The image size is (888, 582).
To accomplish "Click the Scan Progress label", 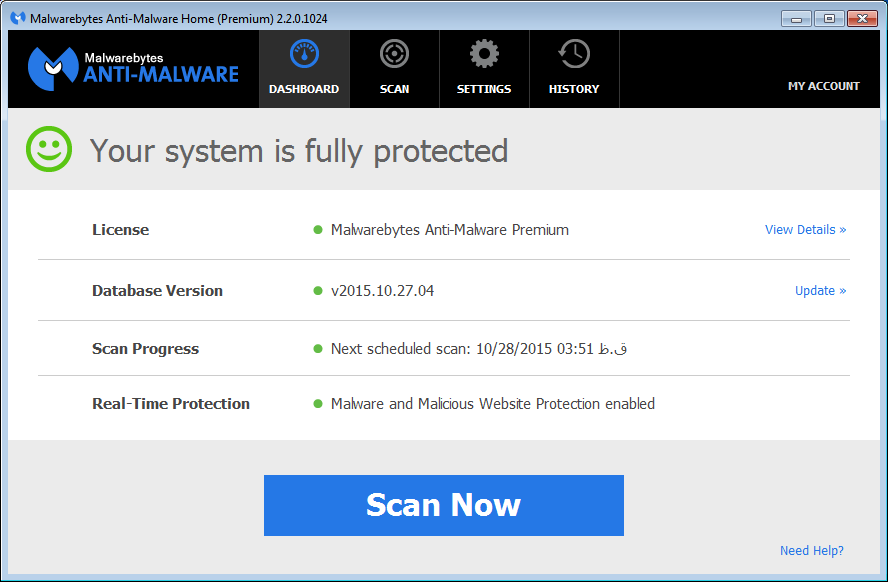I will click(x=146, y=349).
